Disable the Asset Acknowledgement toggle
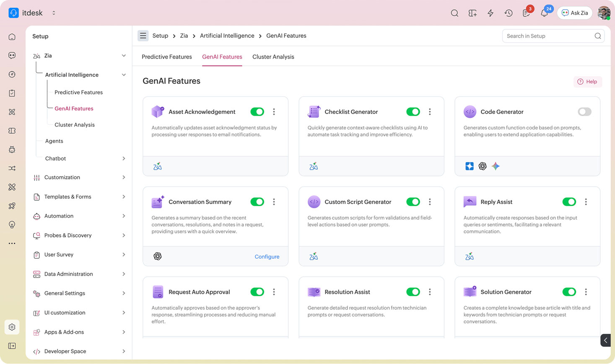615x364 pixels. [257, 112]
